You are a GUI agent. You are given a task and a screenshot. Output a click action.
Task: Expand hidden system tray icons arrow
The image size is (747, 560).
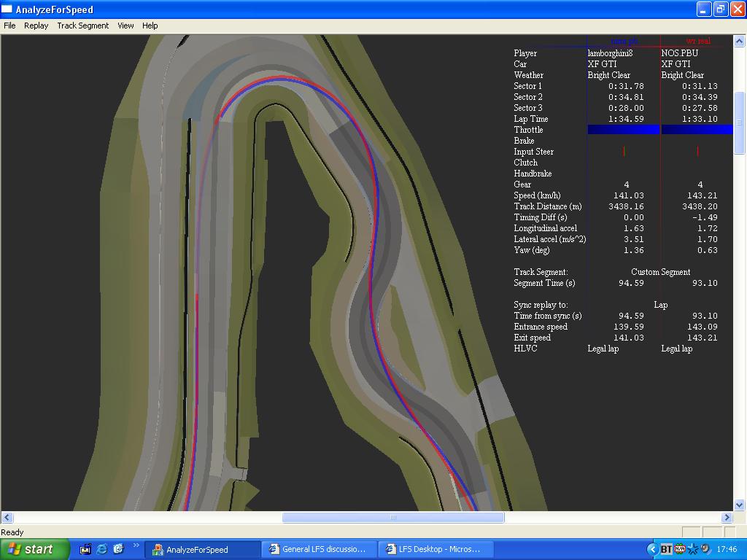pos(652,550)
